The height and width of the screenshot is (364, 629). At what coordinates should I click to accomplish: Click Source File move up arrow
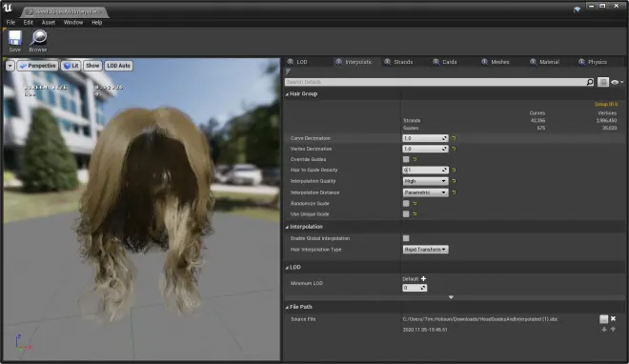pos(613,330)
